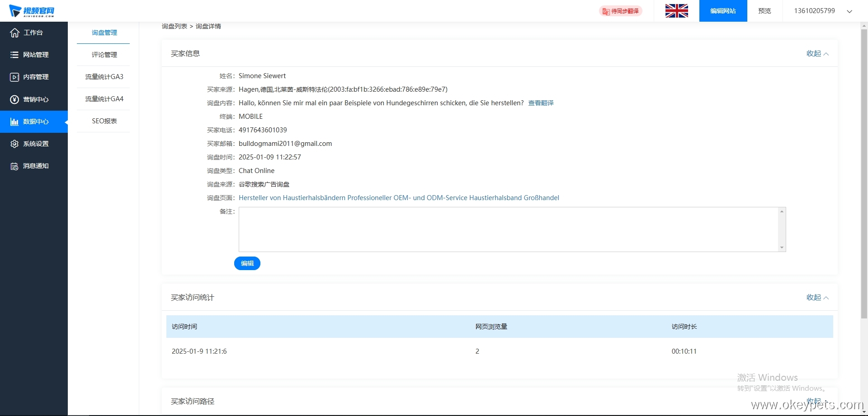Click the list icon for 网站管理

pyautogui.click(x=14, y=55)
